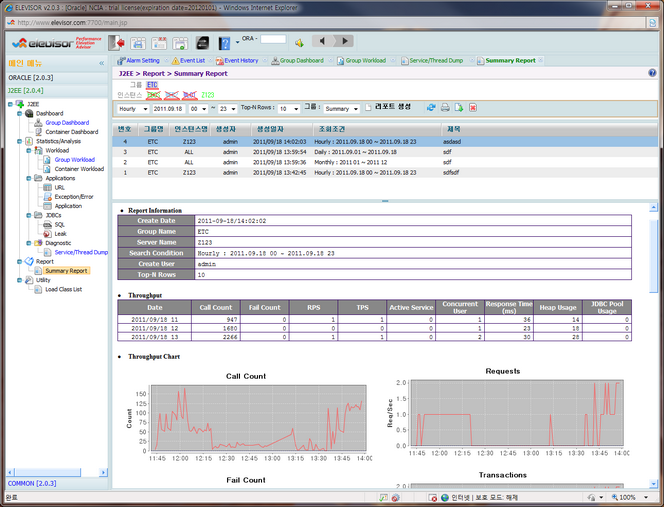
Task: Open the browser zoom 100% dropdown
Action: [646, 497]
